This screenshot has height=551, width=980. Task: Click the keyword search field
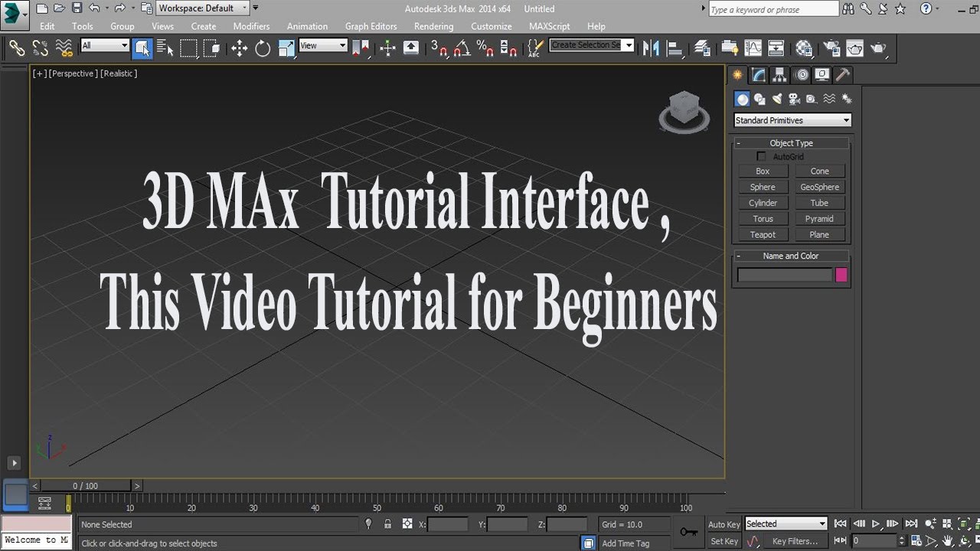click(773, 9)
